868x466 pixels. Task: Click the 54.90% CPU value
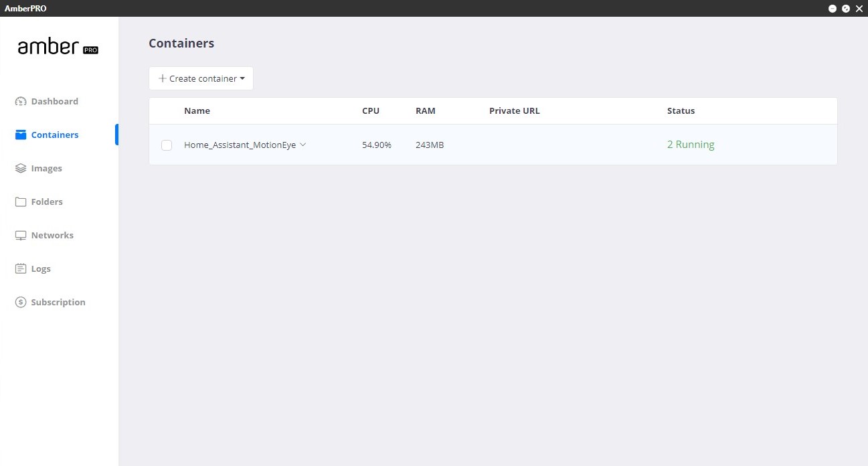pos(377,145)
